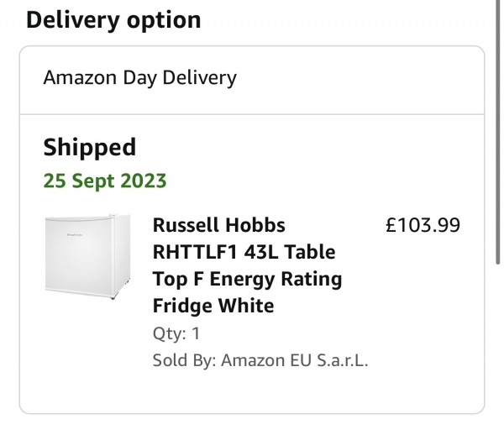The height and width of the screenshot is (435, 504).
Task: Click the word Delivery in Amazon Day Delivery
Action: pyautogui.click(x=200, y=78)
